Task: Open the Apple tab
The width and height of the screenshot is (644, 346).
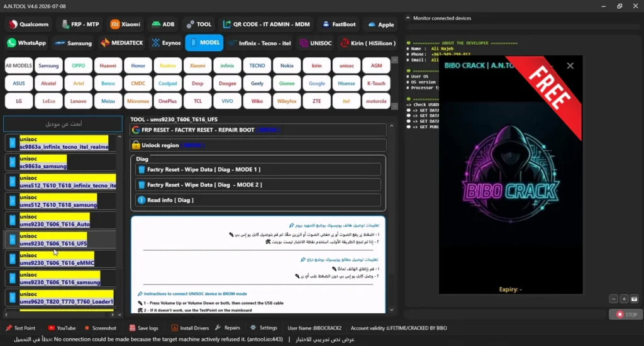Action: (x=381, y=25)
